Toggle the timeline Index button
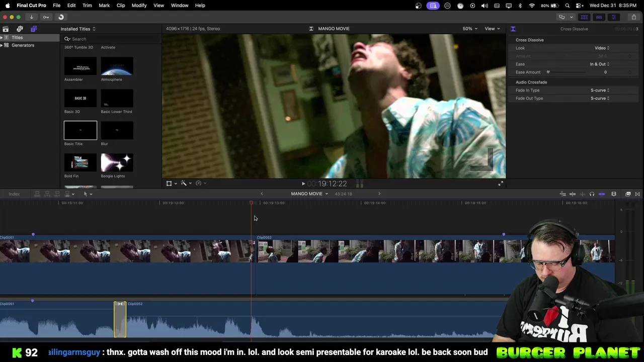Screen dimensions: 644x362 point(14,194)
